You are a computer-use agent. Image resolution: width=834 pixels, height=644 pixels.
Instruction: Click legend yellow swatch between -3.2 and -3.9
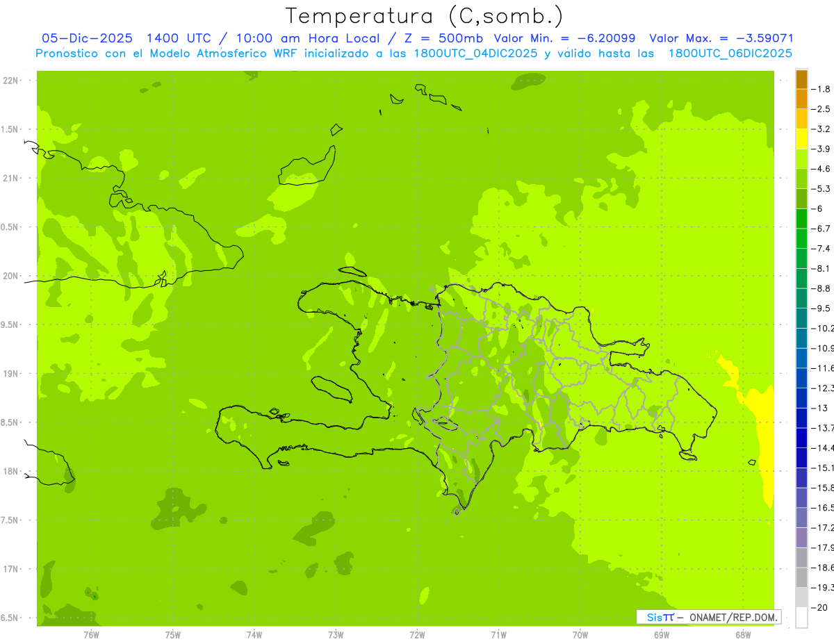(x=801, y=139)
